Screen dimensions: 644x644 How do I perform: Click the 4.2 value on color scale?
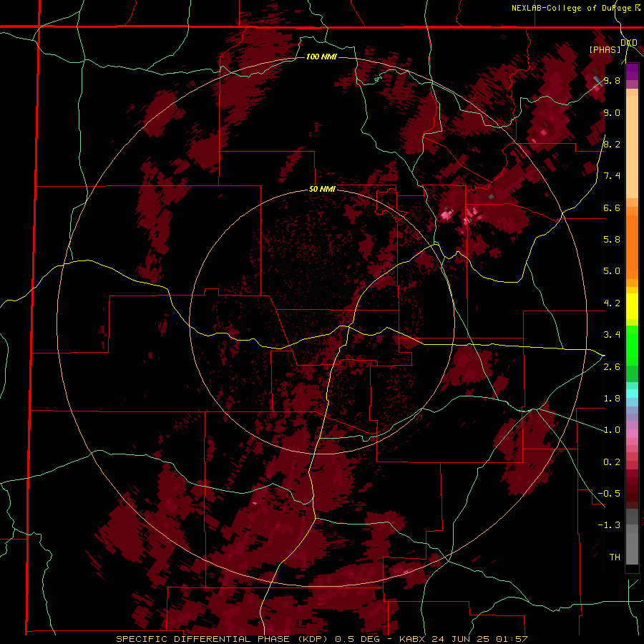[612, 303]
